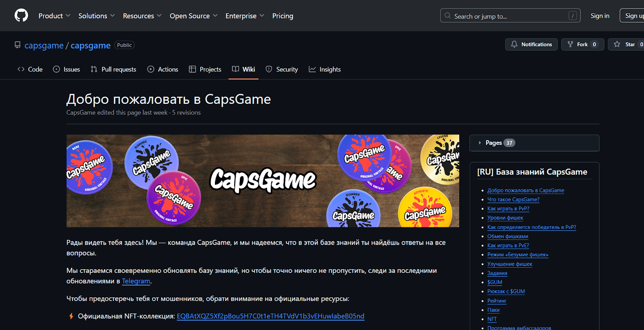Open the NFT sidebar link
The height and width of the screenshot is (330, 644).
492,319
